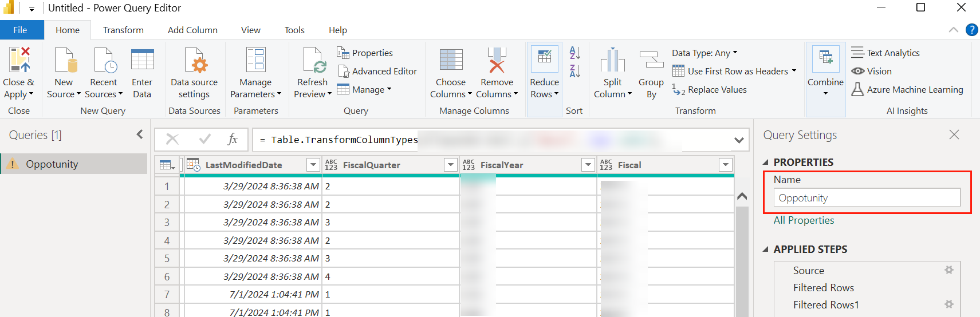Click the Close & Apply icon
This screenshot has width=980, height=317.
pyautogui.click(x=19, y=60)
